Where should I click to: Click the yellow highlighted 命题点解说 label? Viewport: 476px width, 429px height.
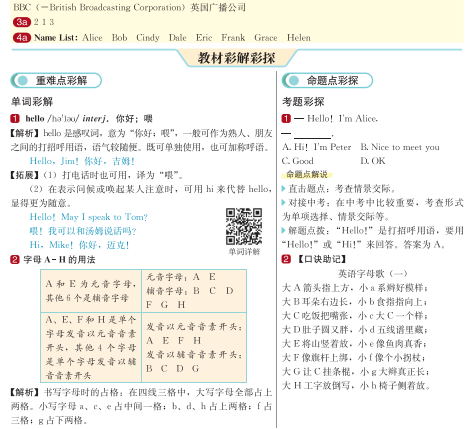[307, 174]
